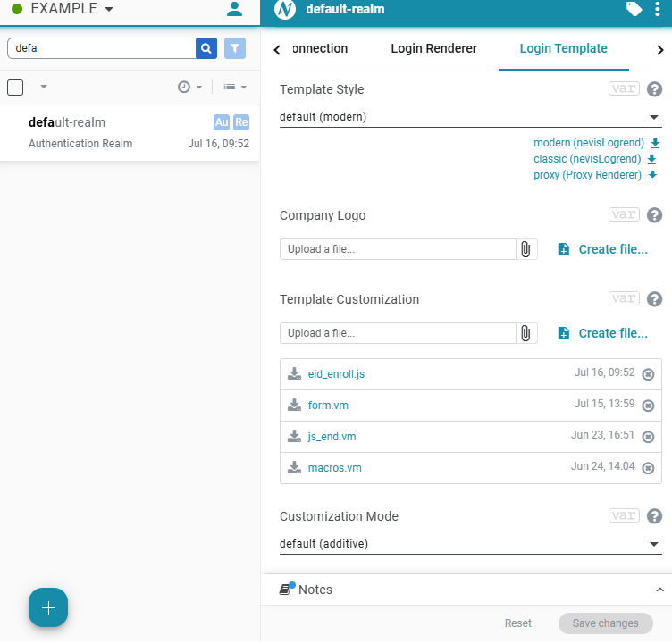Image resolution: width=672 pixels, height=644 pixels.
Task: Open the filter funnel icon
Action: click(235, 48)
